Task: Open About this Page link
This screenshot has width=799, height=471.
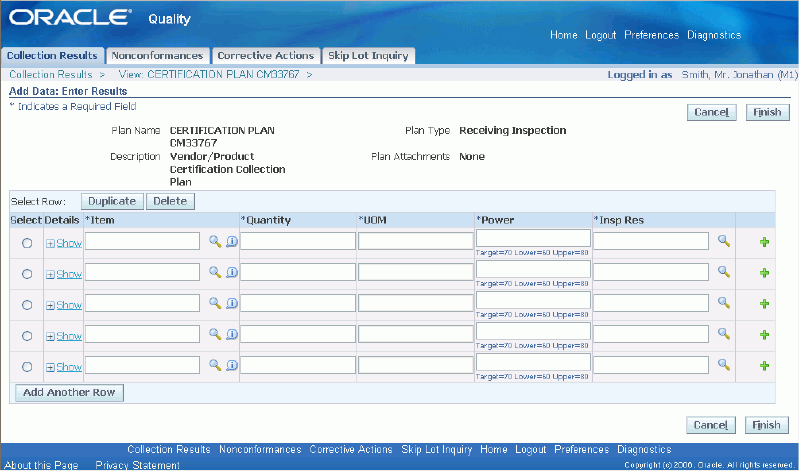Action: click(41, 465)
